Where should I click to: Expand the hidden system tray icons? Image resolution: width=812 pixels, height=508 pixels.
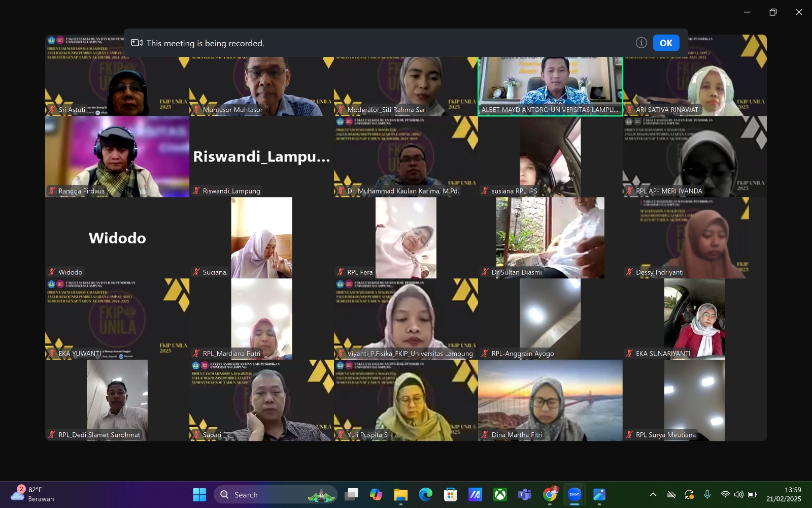click(x=653, y=494)
